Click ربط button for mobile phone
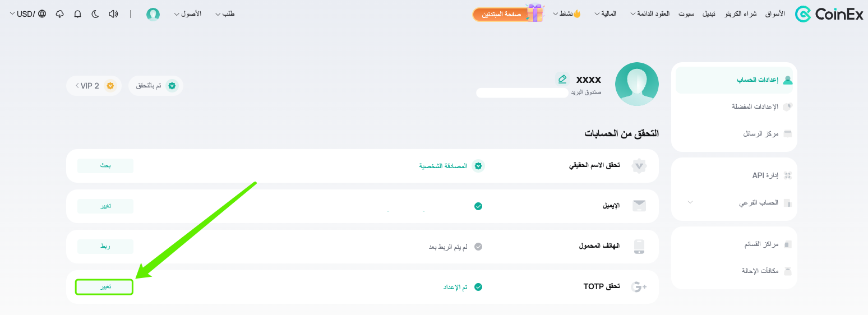Screen dimensions: 868x315 click(x=105, y=247)
